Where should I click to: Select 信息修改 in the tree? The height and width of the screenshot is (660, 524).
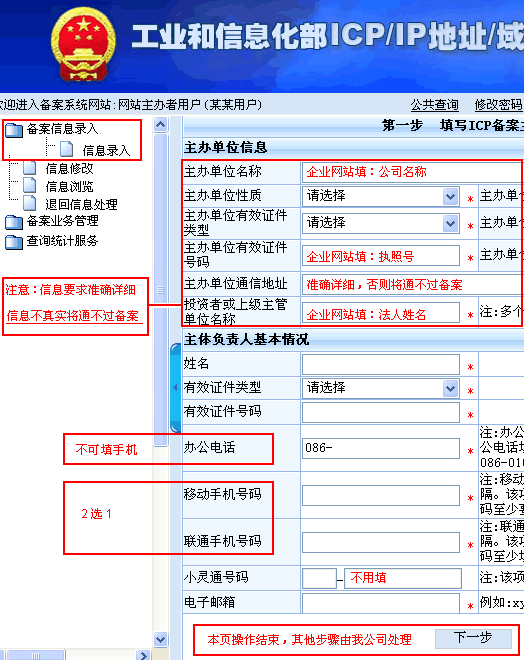(69, 168)
